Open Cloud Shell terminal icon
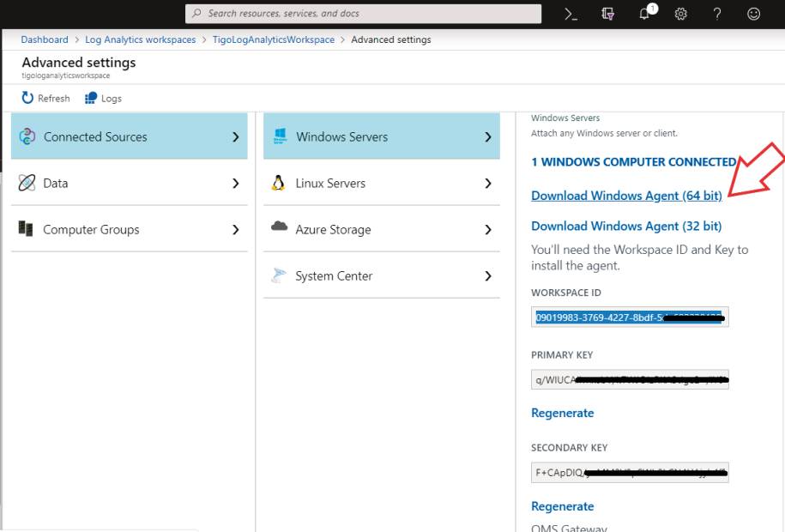 click(571, 14)
